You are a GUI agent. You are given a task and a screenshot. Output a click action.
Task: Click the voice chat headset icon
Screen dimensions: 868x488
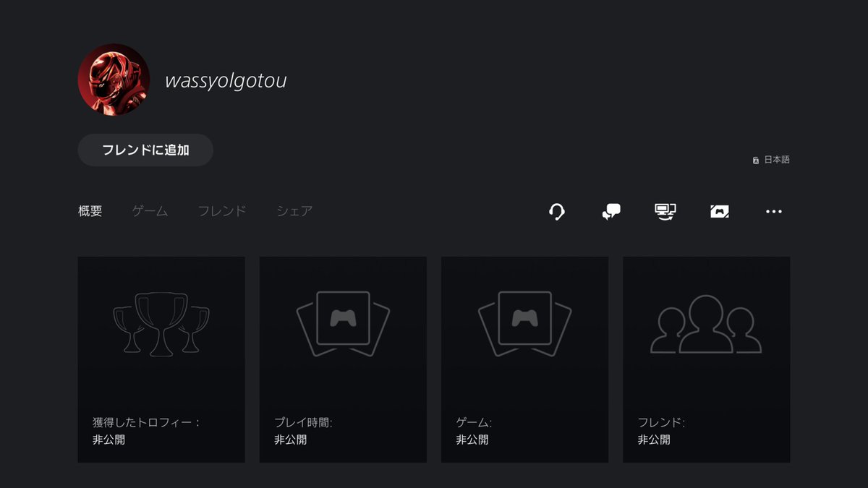pos(556,212)
